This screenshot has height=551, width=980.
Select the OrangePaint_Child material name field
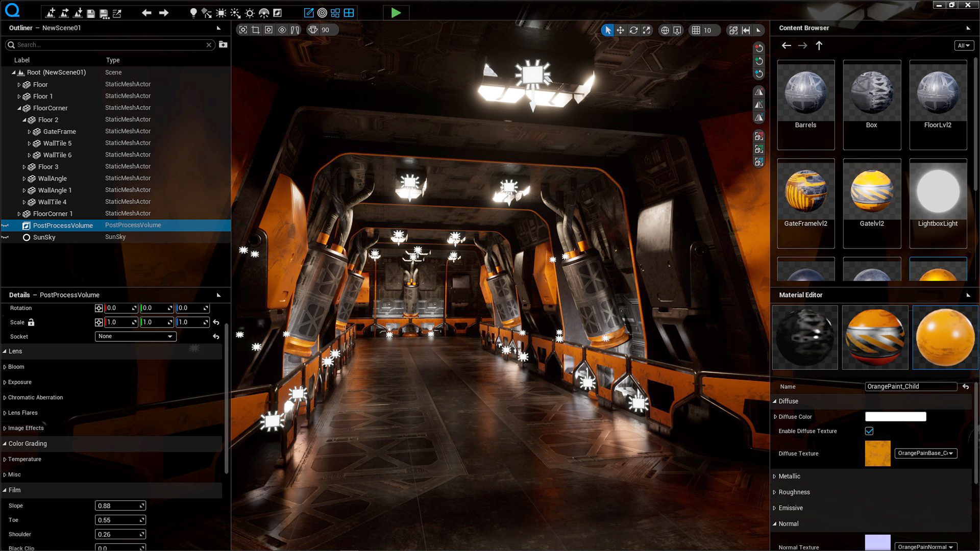pyautogui.click(x=911, y=386)
